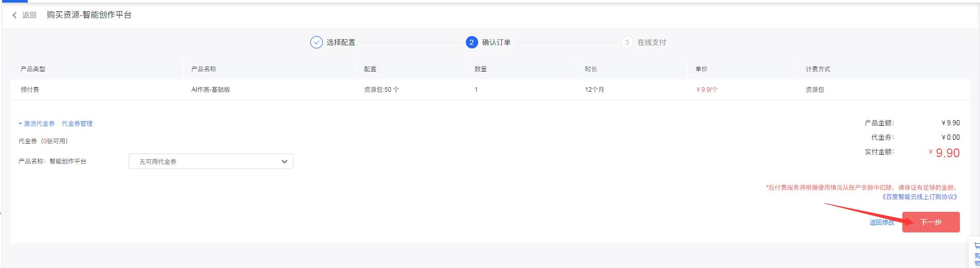Image resolution: width=980 pixels, height=268 pixels.
Task: Select the 选择配置 step label
Action: click(341, 42)
